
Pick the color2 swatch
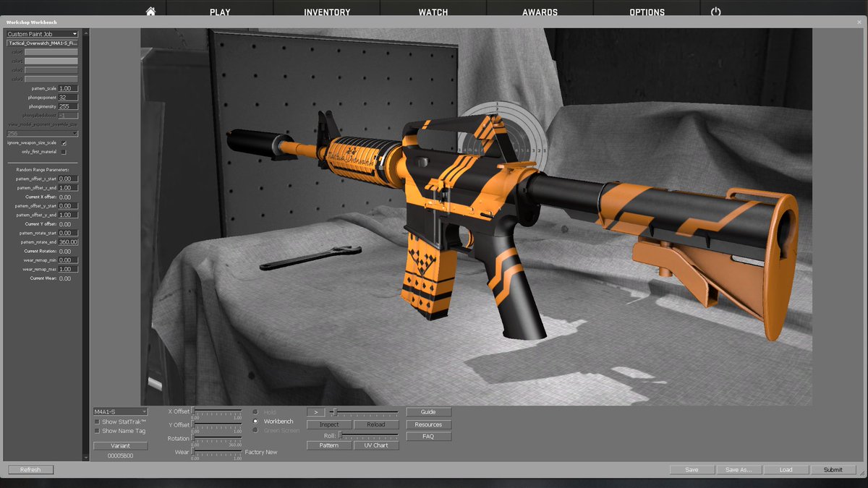coord(51,70)
